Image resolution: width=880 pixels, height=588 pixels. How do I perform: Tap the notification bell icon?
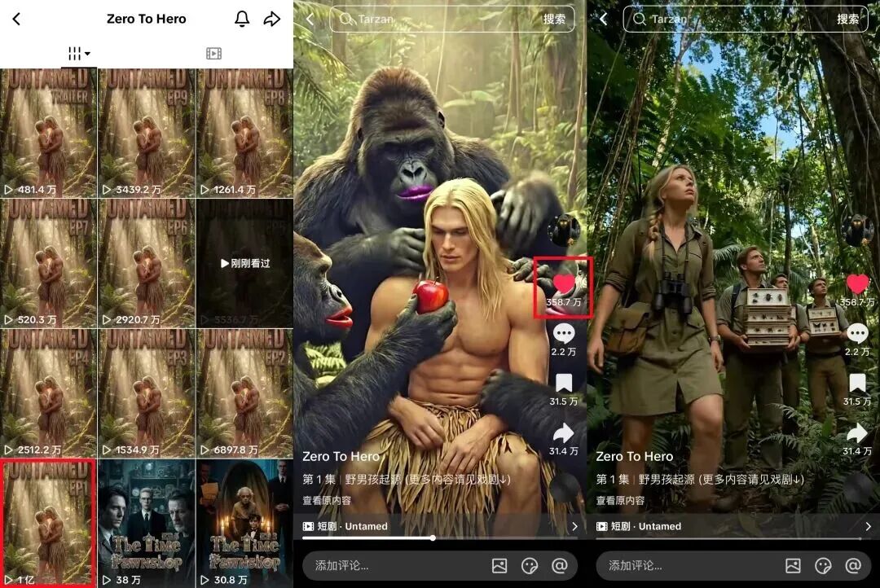click(242, 19)
